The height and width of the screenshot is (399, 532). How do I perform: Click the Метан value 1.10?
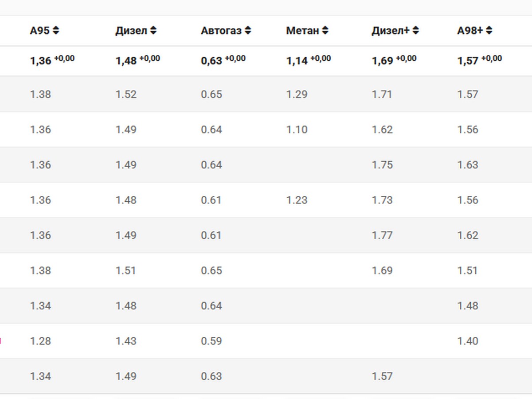[297, 130]
